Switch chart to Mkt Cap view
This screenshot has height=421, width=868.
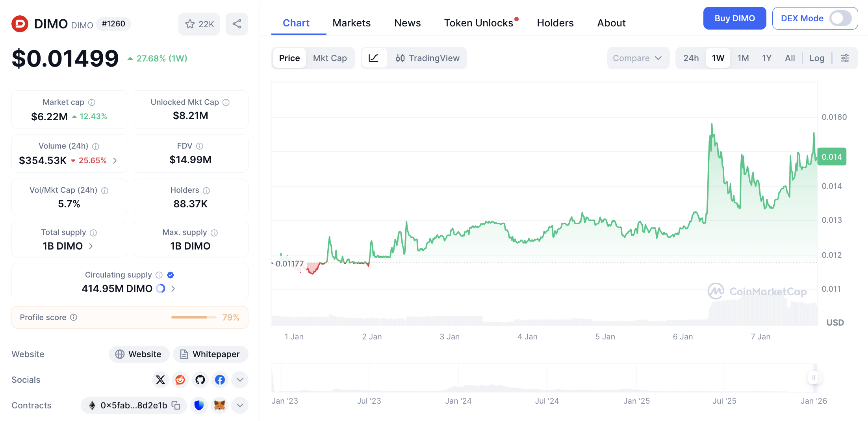[330, 58]
